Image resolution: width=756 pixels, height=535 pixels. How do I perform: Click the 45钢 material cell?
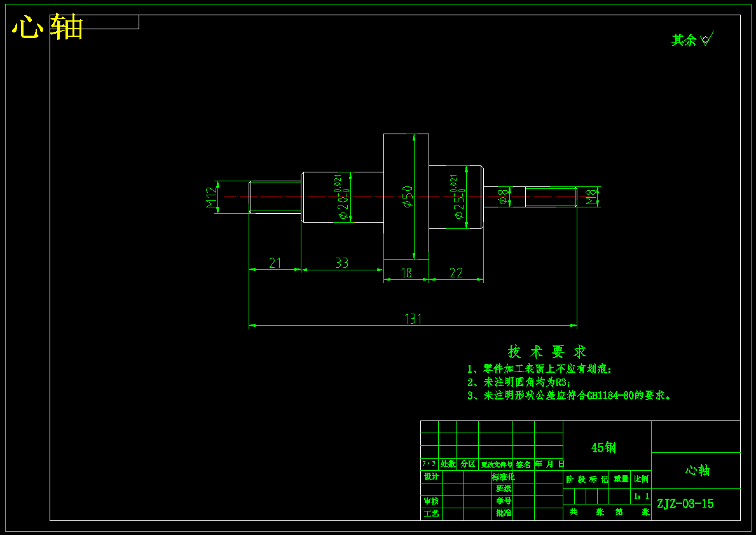pyautogui.click(x=607, y=447)
